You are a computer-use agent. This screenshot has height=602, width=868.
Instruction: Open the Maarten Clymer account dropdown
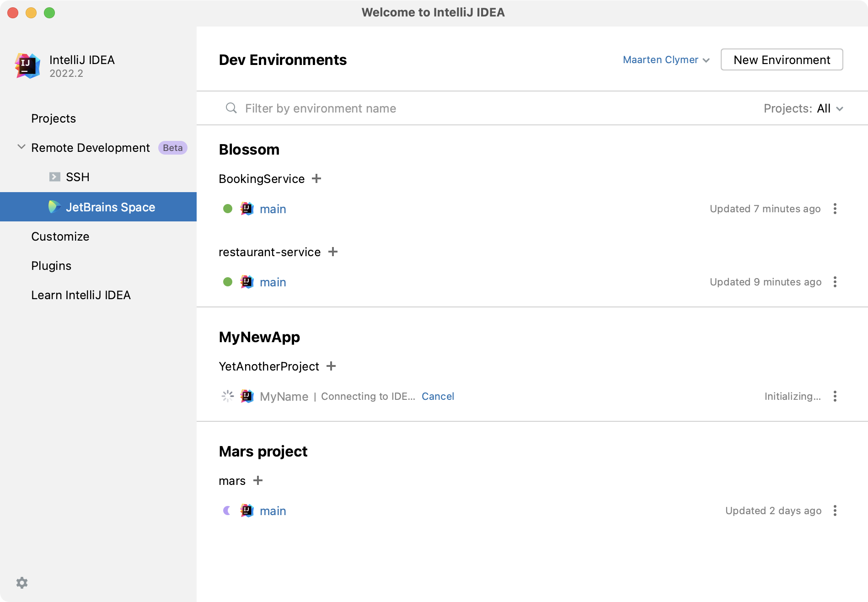click(666, 60)
